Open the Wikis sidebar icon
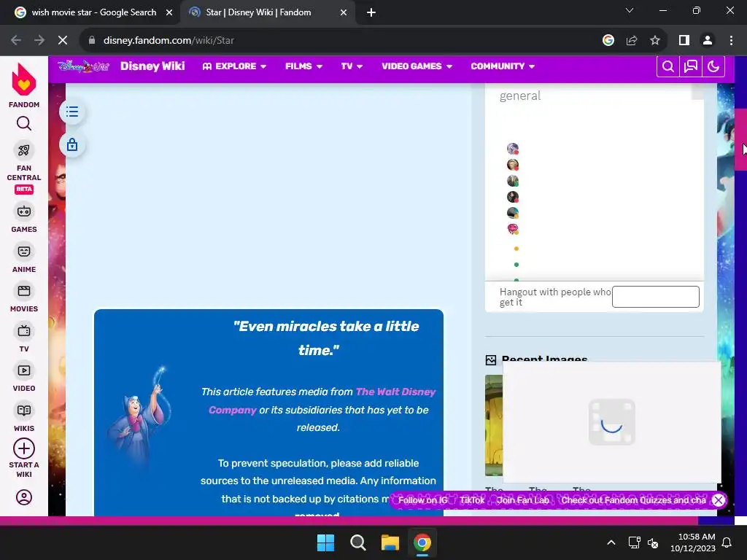The width and height of the screenshot is (747, 560). [24, 411]
